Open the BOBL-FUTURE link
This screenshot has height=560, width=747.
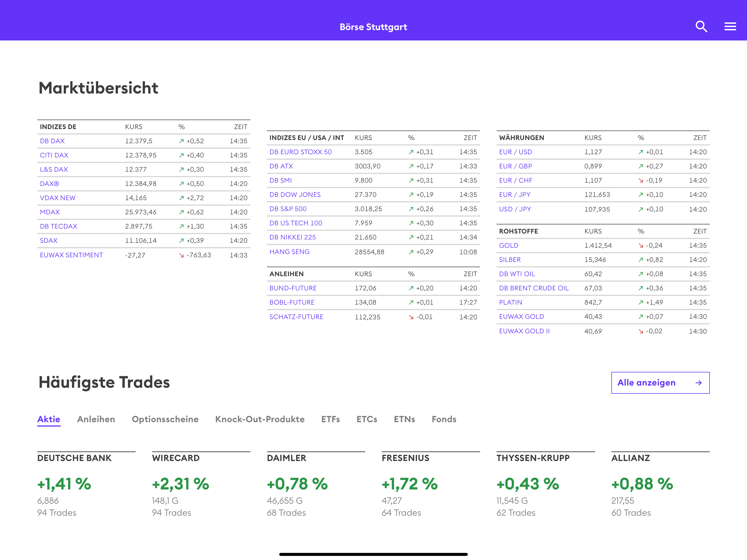(x=292, y=302)
